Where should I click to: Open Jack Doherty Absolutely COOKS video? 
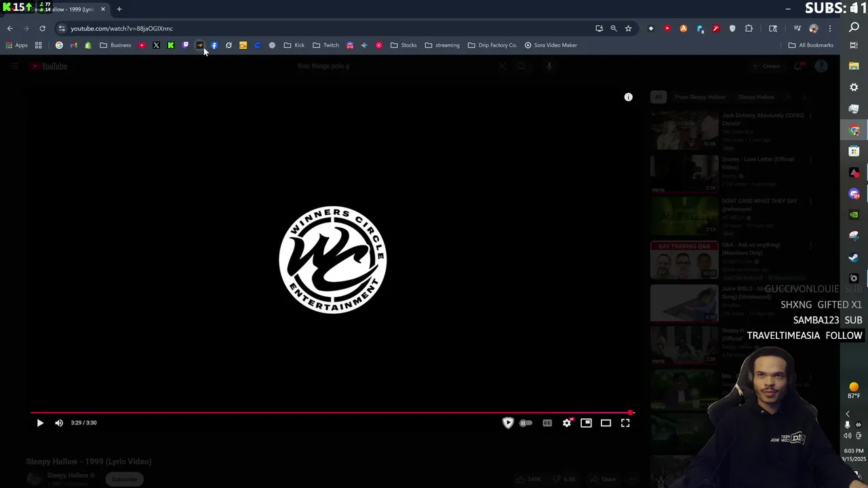[x=762, y=119]
